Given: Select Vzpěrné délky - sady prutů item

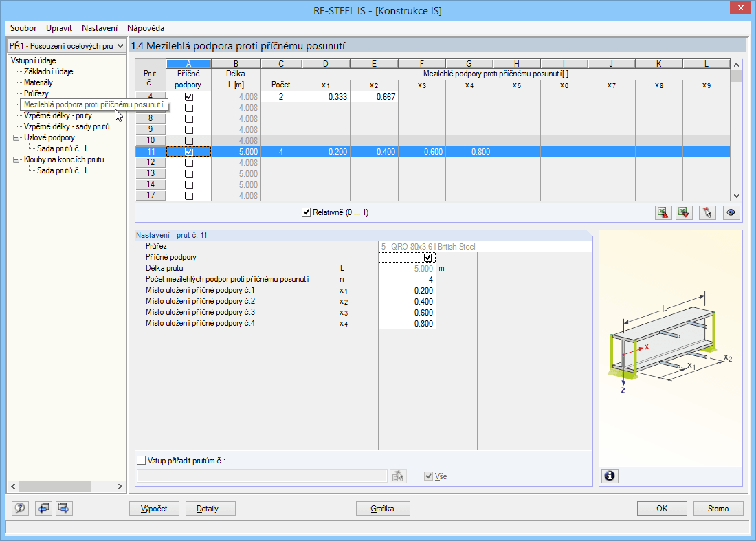Looking at the screenshot, I should pyautogui.click(x=67, y=126).
